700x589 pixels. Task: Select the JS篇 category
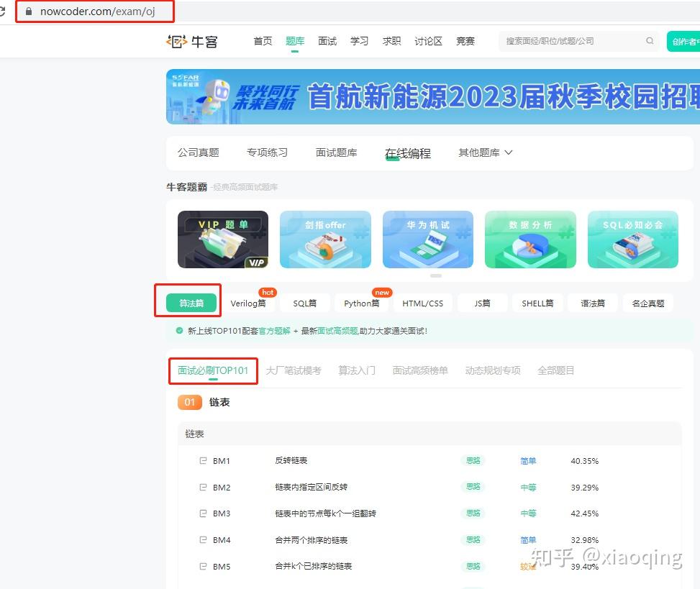[482, 303]
